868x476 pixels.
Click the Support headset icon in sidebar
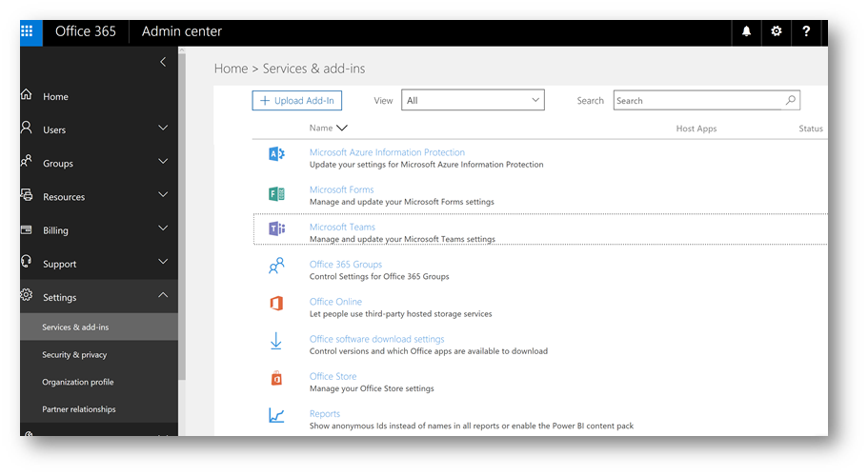[26, 262]
